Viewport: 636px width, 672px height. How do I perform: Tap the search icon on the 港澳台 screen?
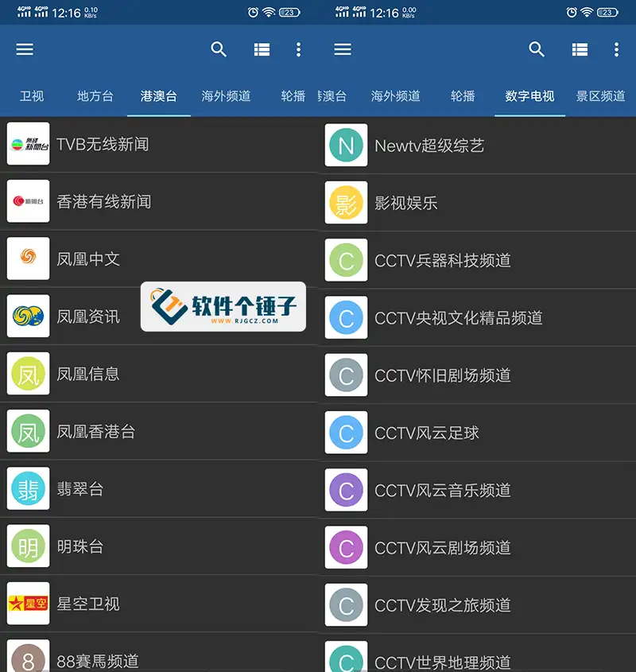[x=219, y=49]
